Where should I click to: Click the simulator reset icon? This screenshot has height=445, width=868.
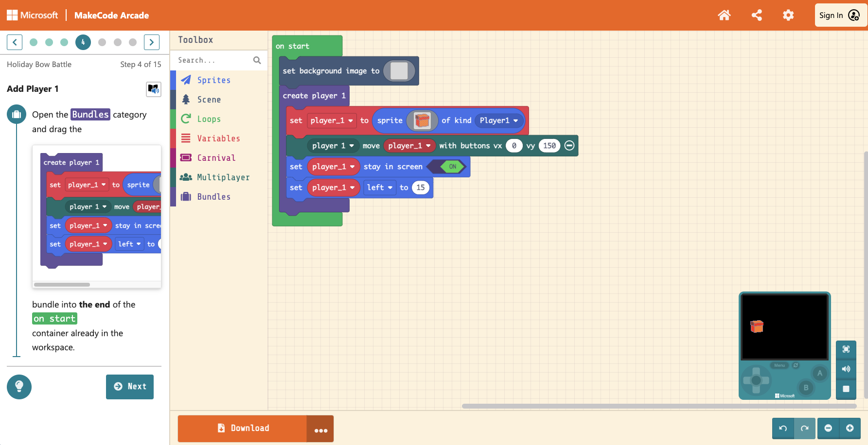coord(796,365)
